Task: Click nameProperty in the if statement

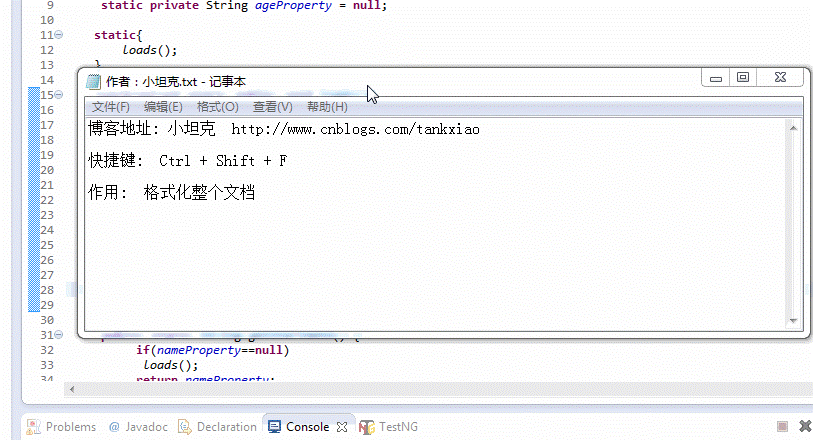Action: point(199,350)
